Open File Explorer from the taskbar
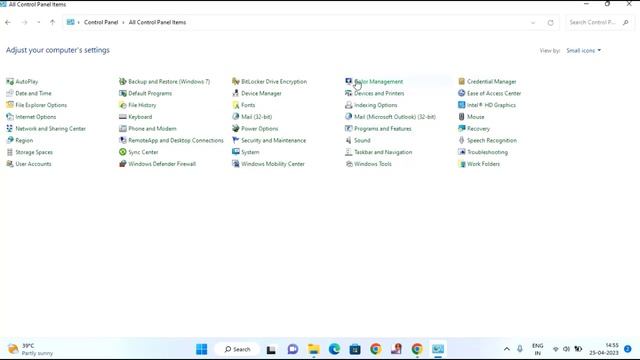This screenshot has width=640, height=360. click(313, 349)
